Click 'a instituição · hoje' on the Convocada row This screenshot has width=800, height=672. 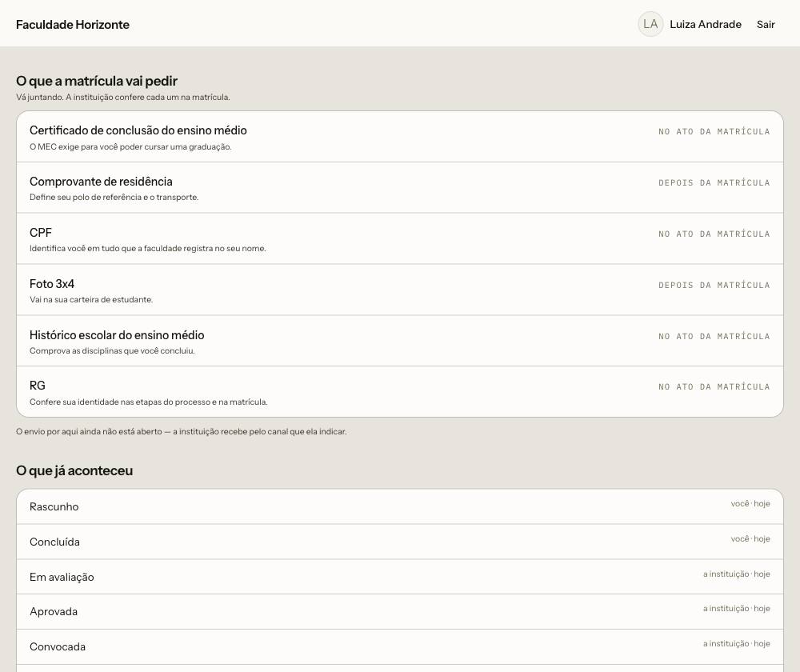click(x=736, y=643)
